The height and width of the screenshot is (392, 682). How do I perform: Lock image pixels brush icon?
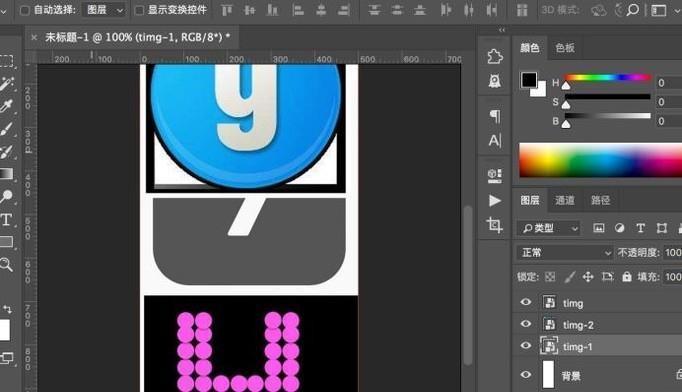(x=570, y=277)
